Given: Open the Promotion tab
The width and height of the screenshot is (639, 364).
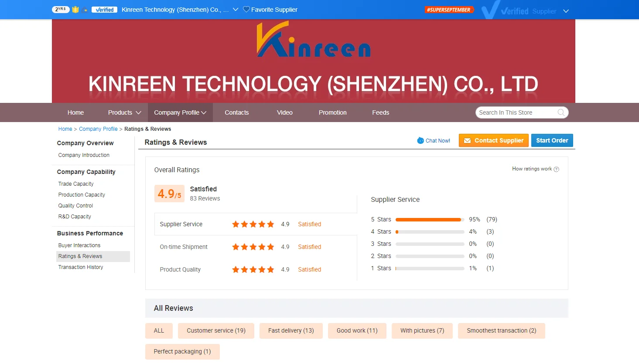Looking at the screenshot, I should point(333,112).
